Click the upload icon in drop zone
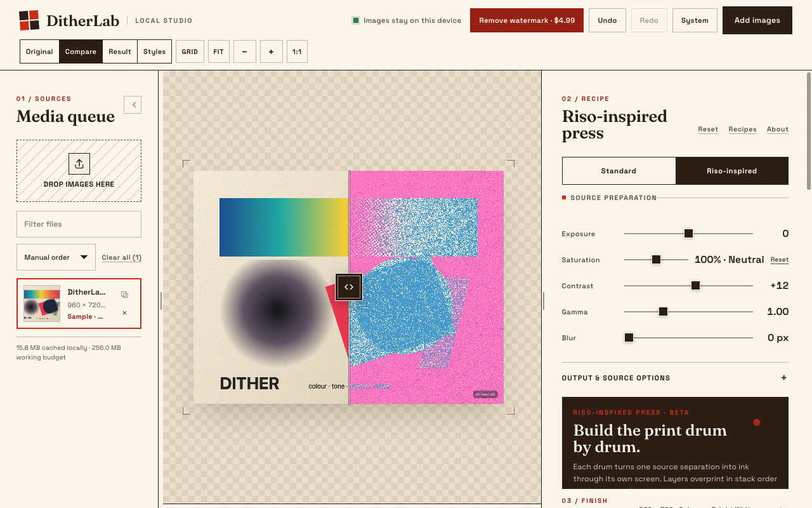The height and width of the screenshot is (508, 812). point(79,164)
